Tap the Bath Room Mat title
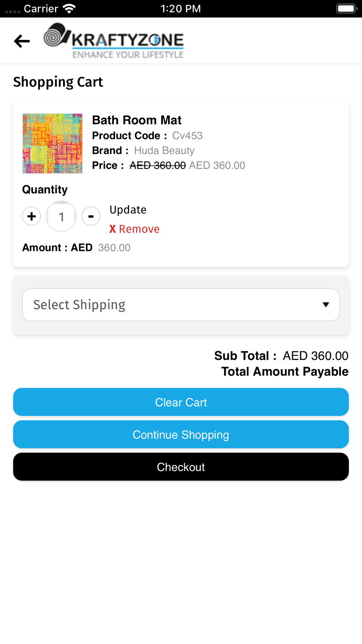Screen dimensions: 362x644 click(x=136, y=120)
